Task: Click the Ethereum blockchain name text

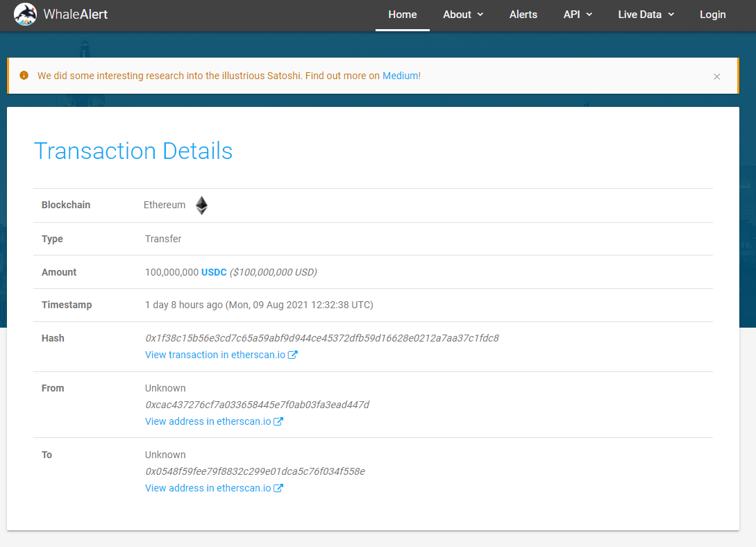Action: (x=165, y=205)
